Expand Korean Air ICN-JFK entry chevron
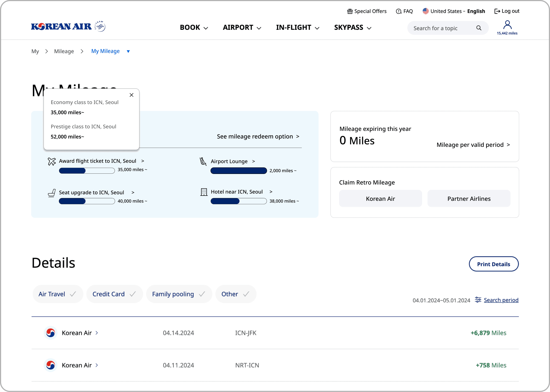Image resolution: width=550 pixels, height=392 pixels. [97, 333]
